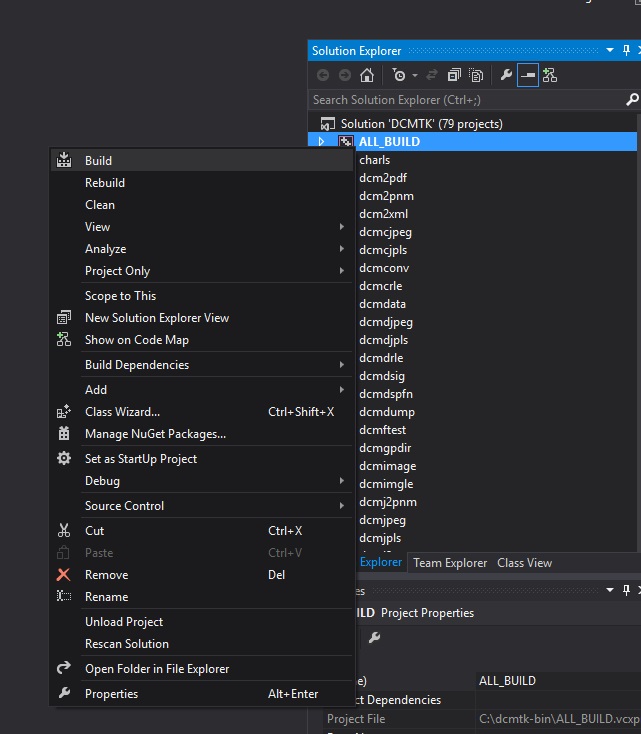The image size is (641, 734).
Task: Toggle the Solution Explorer auto-hide pin
Action: coord(626,50)
